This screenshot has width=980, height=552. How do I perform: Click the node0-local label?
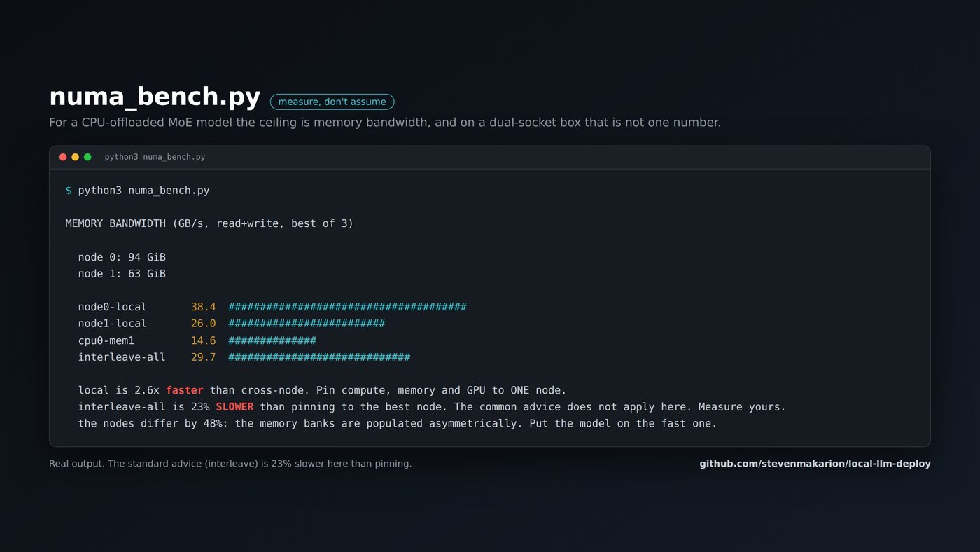coord(113,307)
